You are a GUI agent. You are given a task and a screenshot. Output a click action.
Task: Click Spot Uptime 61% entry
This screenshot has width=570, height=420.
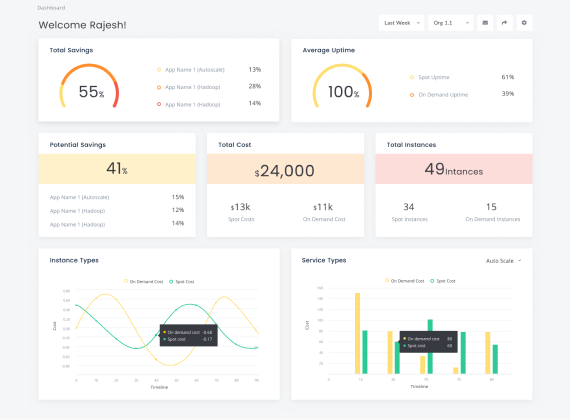coord(462,77)
